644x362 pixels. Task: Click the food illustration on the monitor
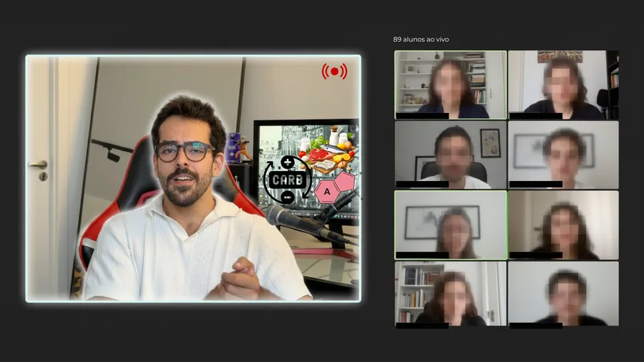[x=328, y=150]
